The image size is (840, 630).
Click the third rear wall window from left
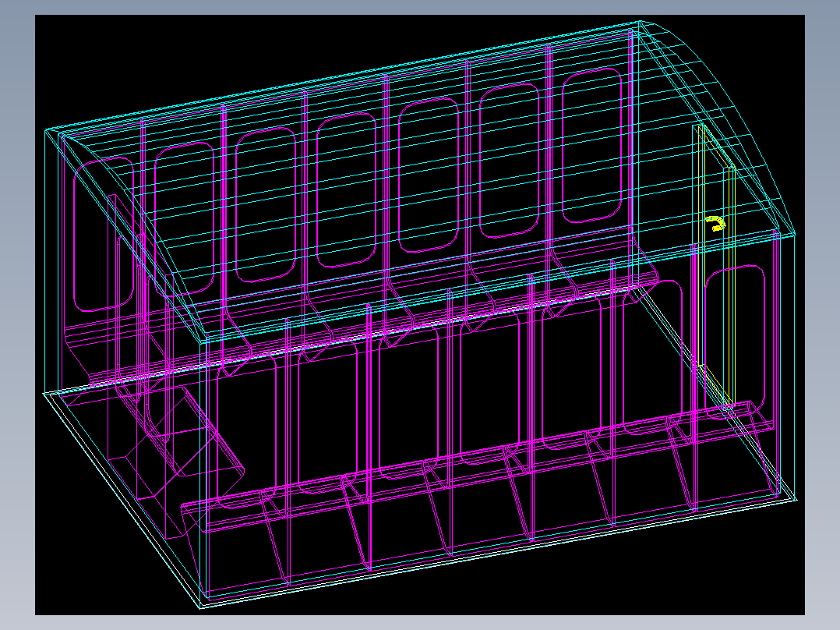pos(347,189)
